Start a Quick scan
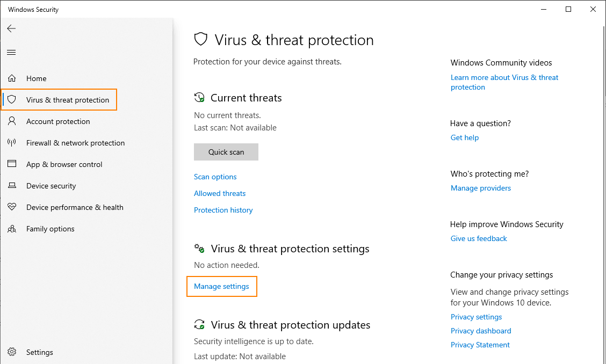This screenshot has width=606, height=364. tap(226, 152)
